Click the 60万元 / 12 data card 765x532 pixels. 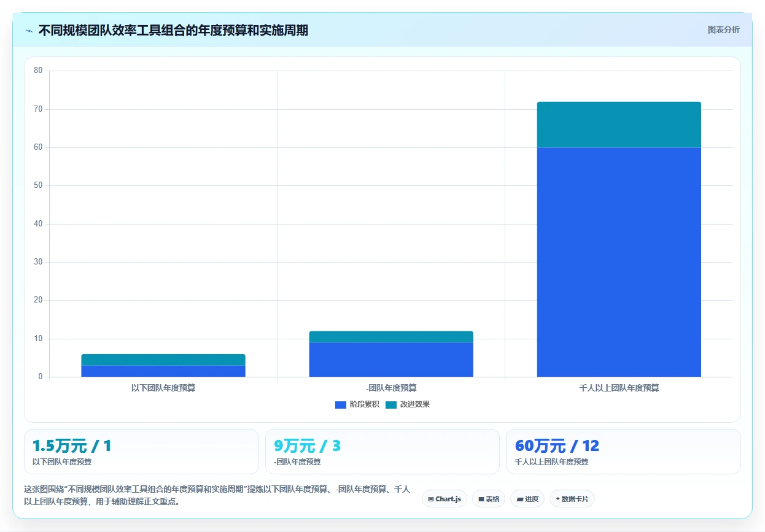[623, 452]
